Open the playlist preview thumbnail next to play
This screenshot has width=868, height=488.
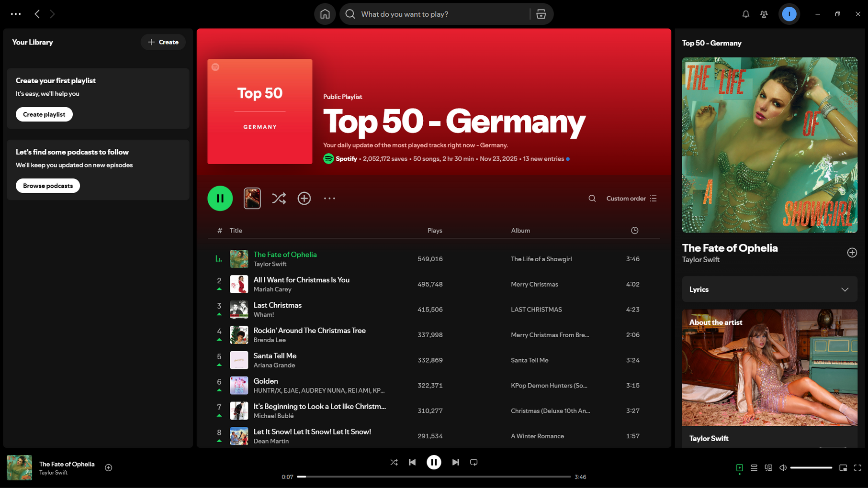tap(252, 198)
